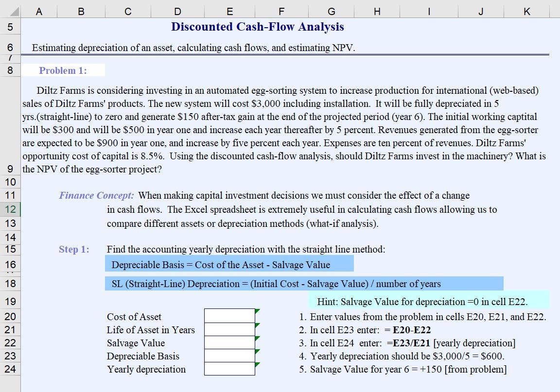The image size is (560, 392).
Task: Click the 'Find the accounting yearly depreciation' text
Action: 245,249
